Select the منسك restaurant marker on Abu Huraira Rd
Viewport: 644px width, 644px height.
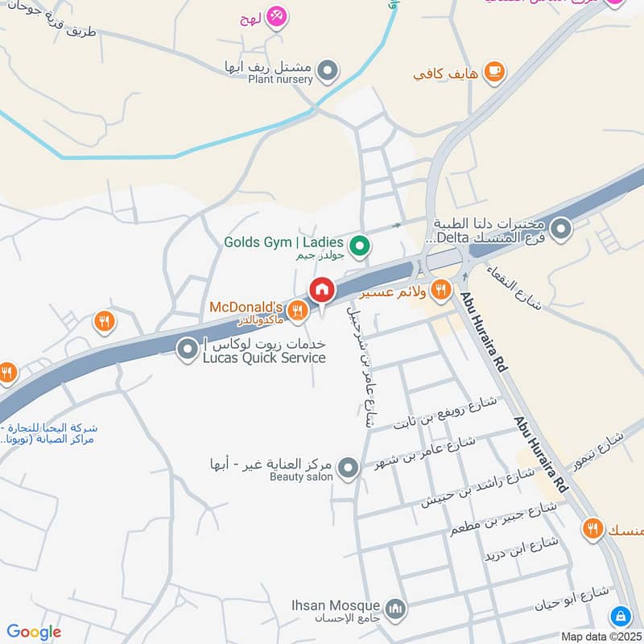pyautogui.click(x=593, y=529)
